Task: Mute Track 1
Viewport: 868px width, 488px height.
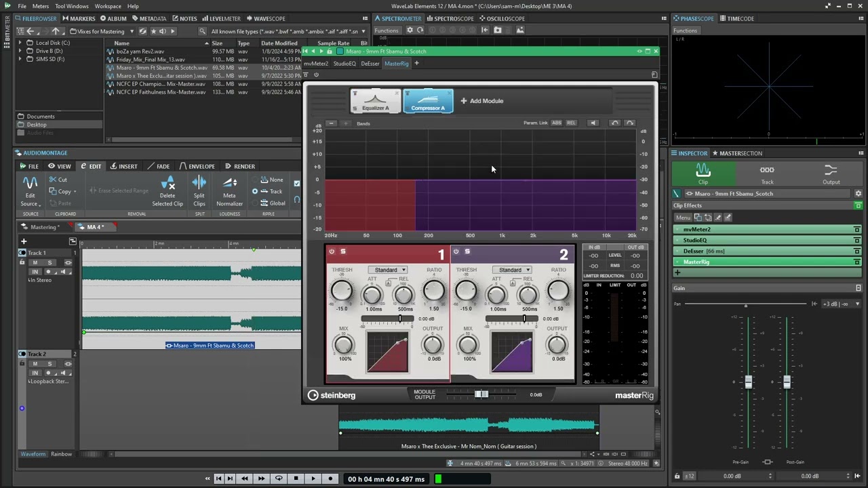Action: click(x=35, y=262)
